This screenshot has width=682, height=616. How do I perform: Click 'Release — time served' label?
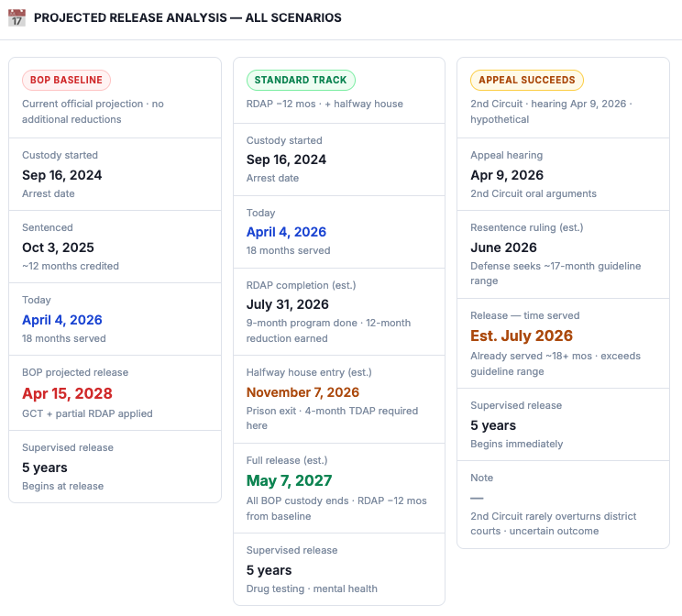525,315
